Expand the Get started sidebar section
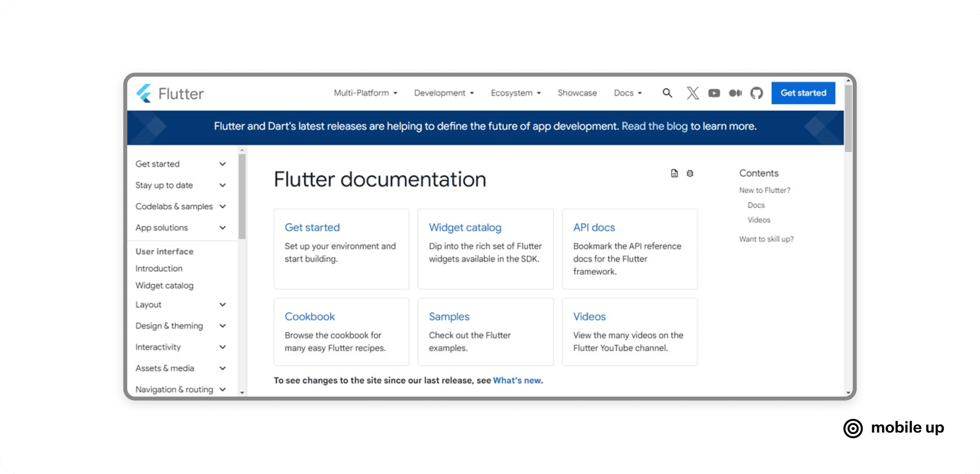 coord(222,164)
